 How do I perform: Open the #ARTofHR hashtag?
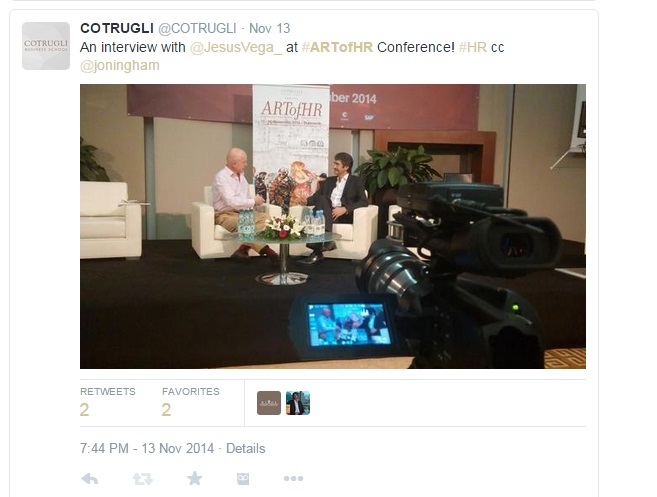(337, 47)
